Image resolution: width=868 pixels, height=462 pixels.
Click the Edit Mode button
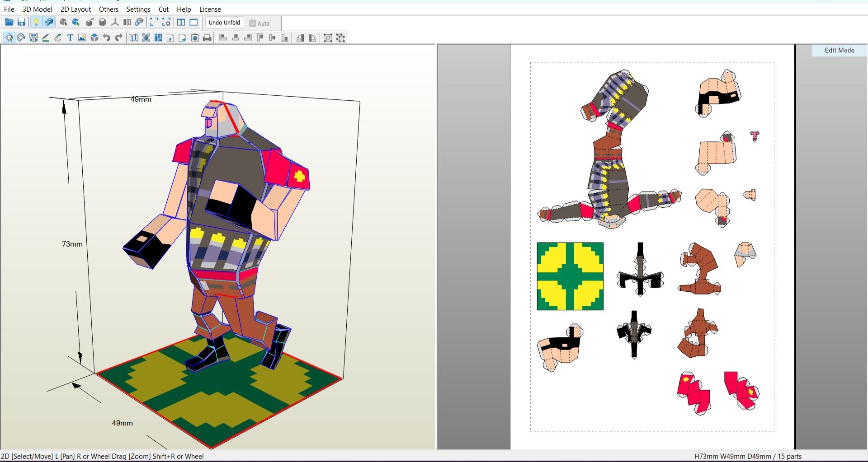[839, 50]
